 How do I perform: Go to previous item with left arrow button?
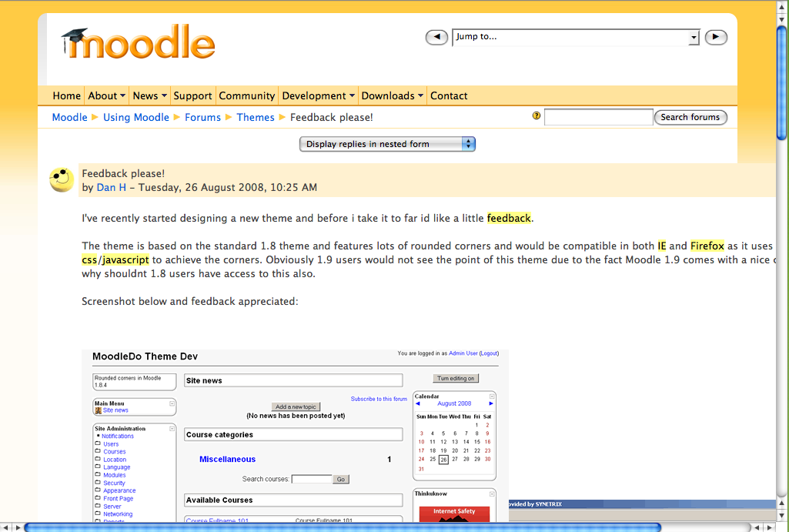coord(436,37)
